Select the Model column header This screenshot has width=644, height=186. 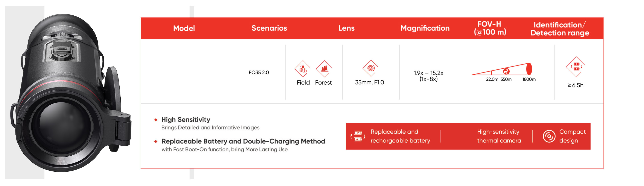[x=184, y=28]
